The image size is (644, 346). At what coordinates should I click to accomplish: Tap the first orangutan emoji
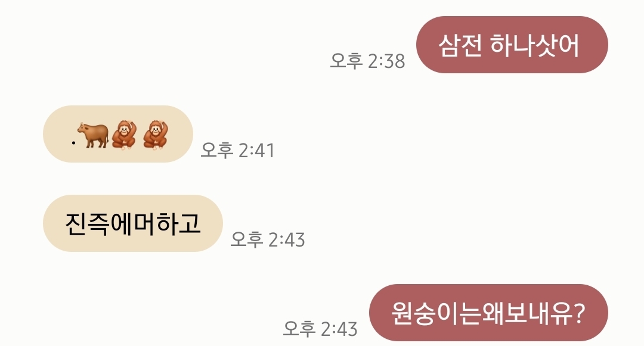click(124, 135)
